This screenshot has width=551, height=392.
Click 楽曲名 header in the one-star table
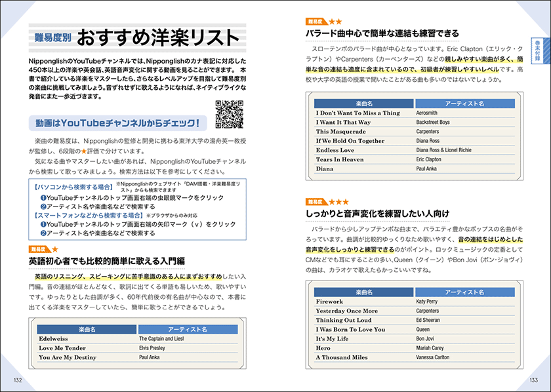87,330
